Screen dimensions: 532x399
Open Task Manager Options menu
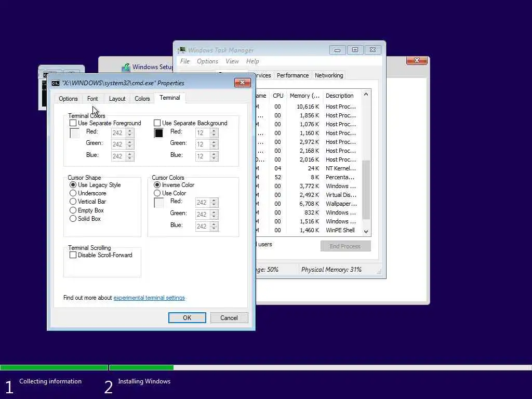pos(207,61)
